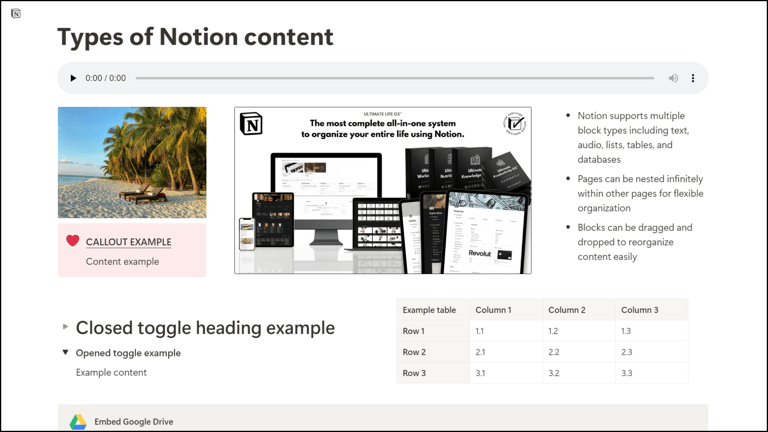Viewport: 768px width, 432px height.
Task: Click table cell 3.3
Action: click(x=652, y=373)
